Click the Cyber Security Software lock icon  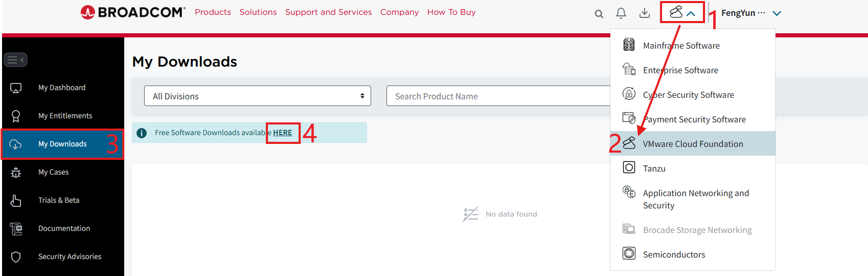point(629,94)
